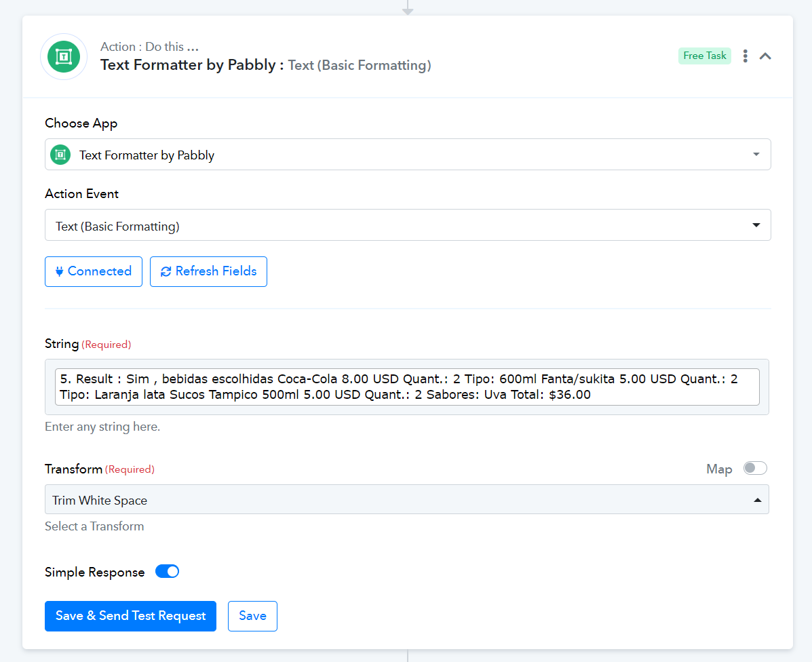812x662 pixels.
Task: Open the Action Event dropdown
Action: pos(408,225)
